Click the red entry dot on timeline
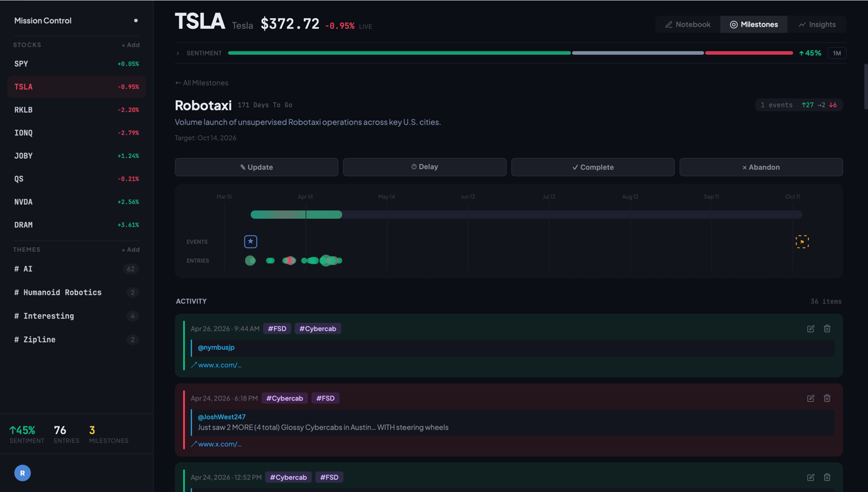Viewport: 868px width, 492px height. (289, 261)
